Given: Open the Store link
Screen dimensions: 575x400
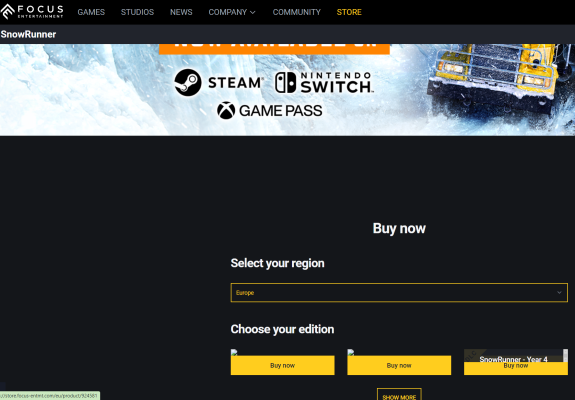Looking at the screenshot, I should (x=349, y=12).
